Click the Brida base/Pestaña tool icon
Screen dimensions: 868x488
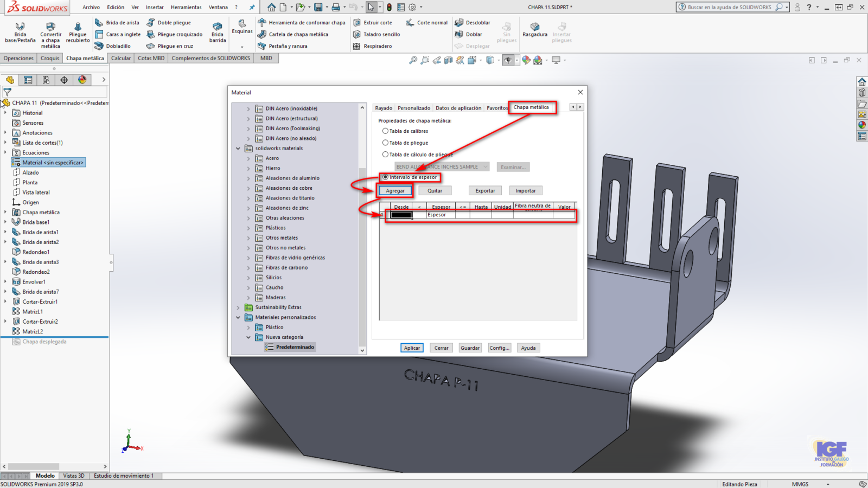(x=20, y=27)
